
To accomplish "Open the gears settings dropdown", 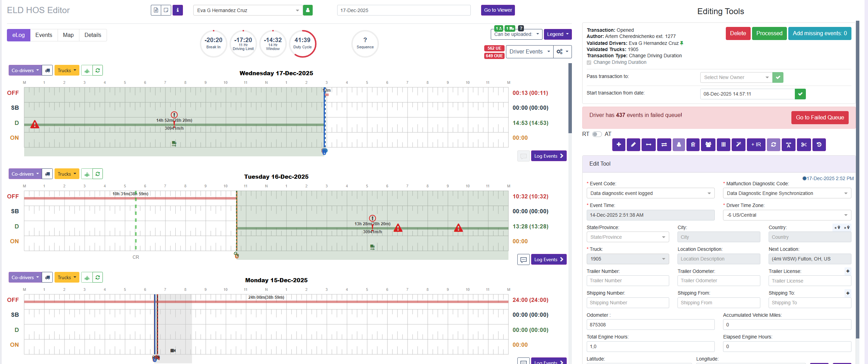I will 563,52.
